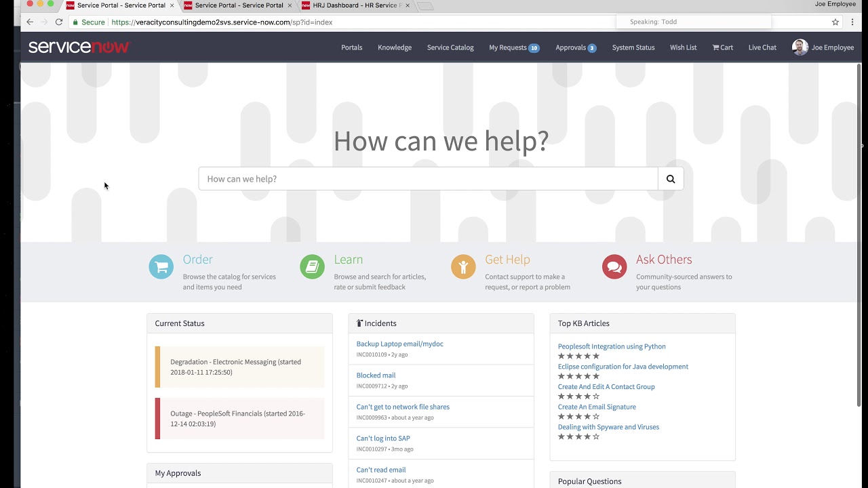868x488 pixels.
Task: Switch to second Service Portal tab
Action: tap(239, 5)
